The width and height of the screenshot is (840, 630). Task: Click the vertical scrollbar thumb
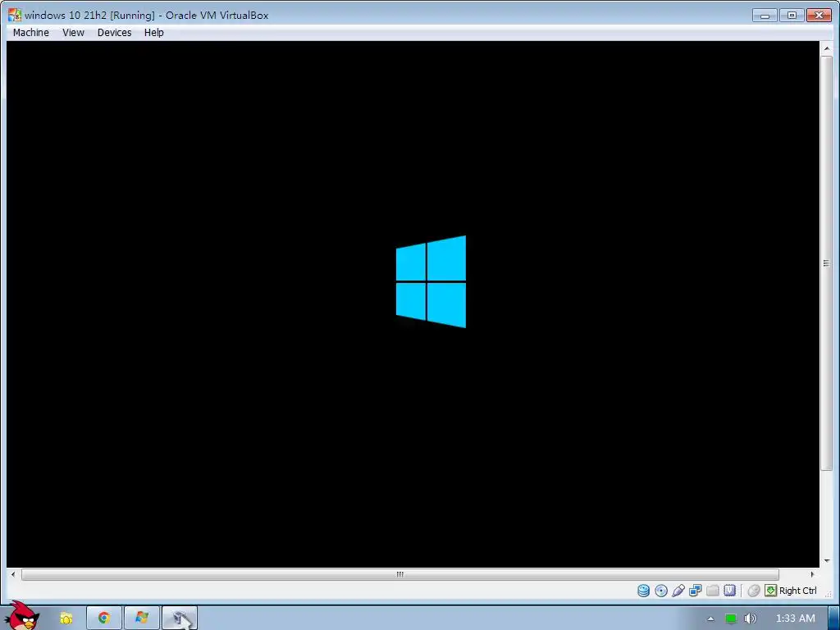tap(827, 262)
